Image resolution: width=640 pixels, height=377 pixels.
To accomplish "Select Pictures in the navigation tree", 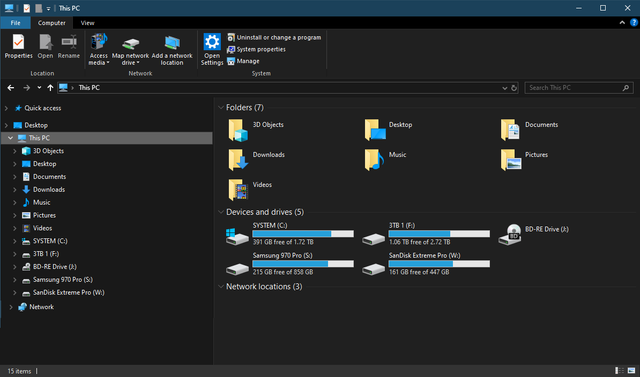I will point(44,215).
